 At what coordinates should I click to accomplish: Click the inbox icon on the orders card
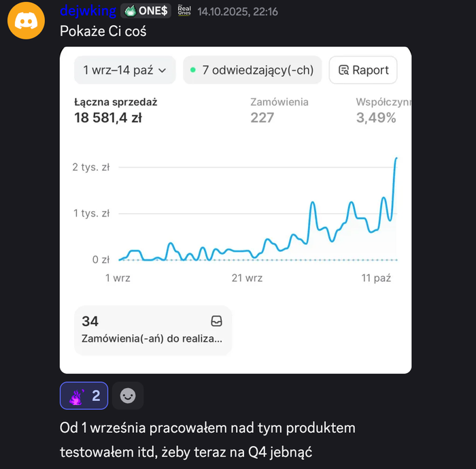tap(216, 321)
